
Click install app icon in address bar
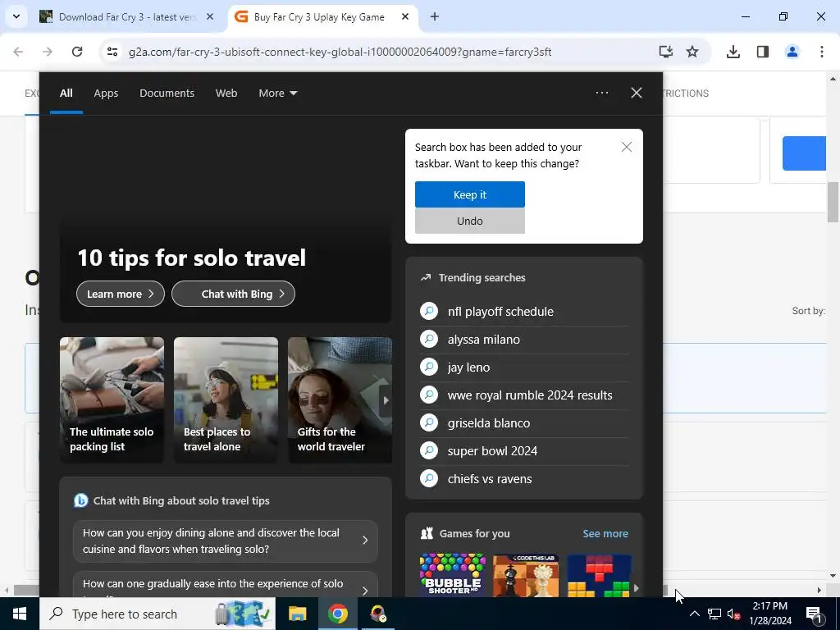pos(666,52)
